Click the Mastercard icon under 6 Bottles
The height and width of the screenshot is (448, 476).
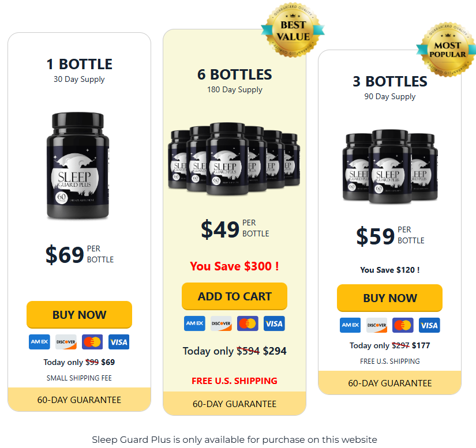248,323
